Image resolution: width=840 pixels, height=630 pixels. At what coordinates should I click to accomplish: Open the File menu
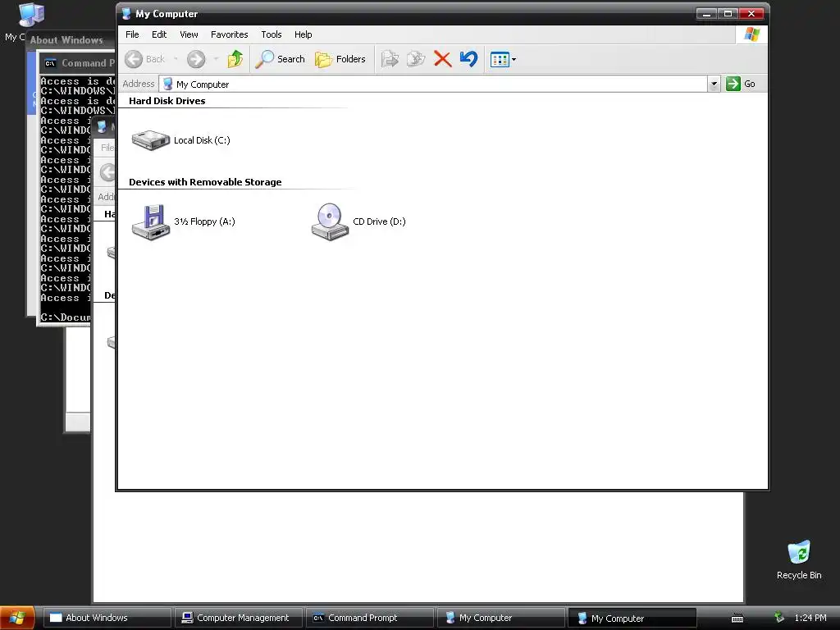132,34
